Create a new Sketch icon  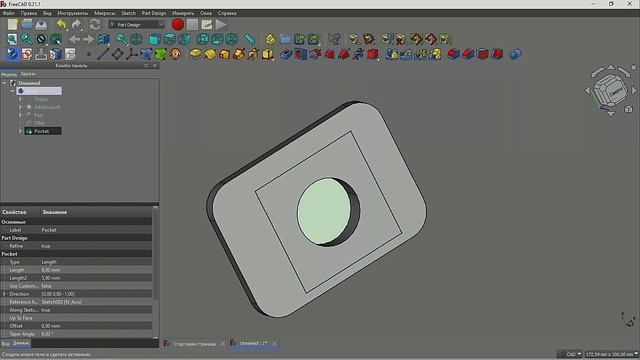pyautogui.click(x=27, y=54)
